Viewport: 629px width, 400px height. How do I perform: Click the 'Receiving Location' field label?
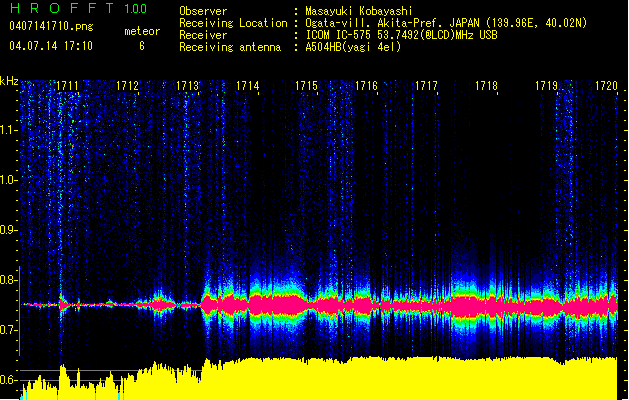[233, 23]
